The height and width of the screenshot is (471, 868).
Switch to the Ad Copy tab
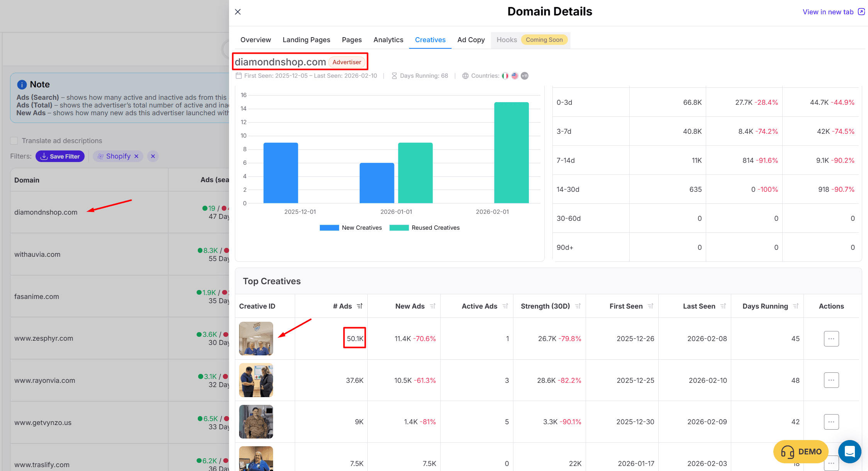471,40
